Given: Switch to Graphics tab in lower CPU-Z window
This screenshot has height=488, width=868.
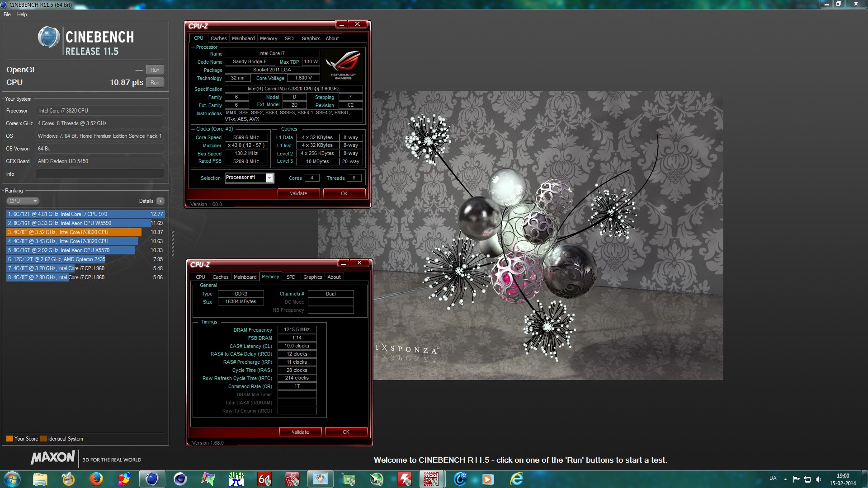Looking at the screenshot, I should (313, 277).
